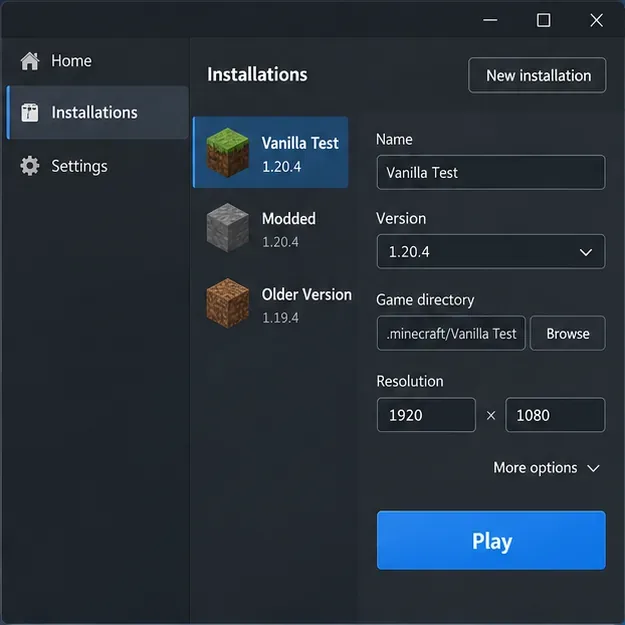625x625 pixels.
Task: Click the Name field containing Vanilla Test
Action: pyautogui.click(x=491, y=173)
